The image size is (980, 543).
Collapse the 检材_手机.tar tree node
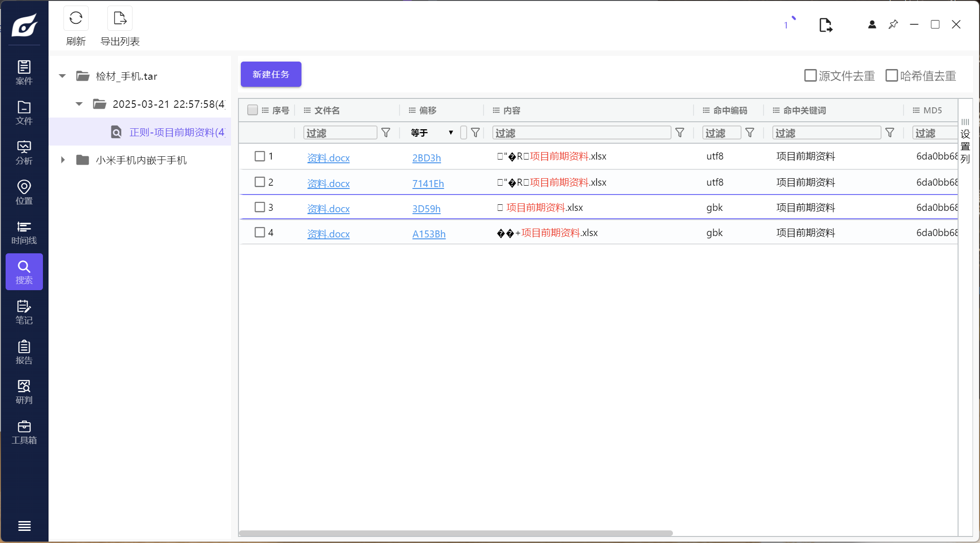coord(63,76)
